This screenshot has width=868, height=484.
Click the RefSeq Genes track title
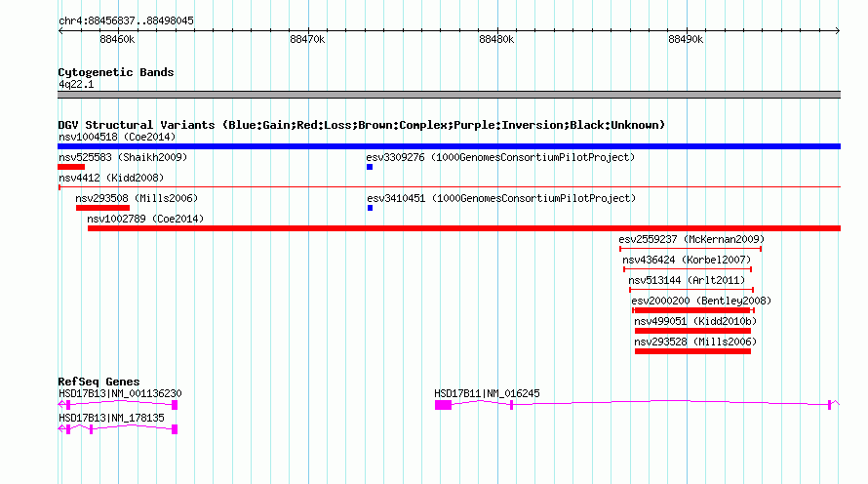[x=99, y=382]
